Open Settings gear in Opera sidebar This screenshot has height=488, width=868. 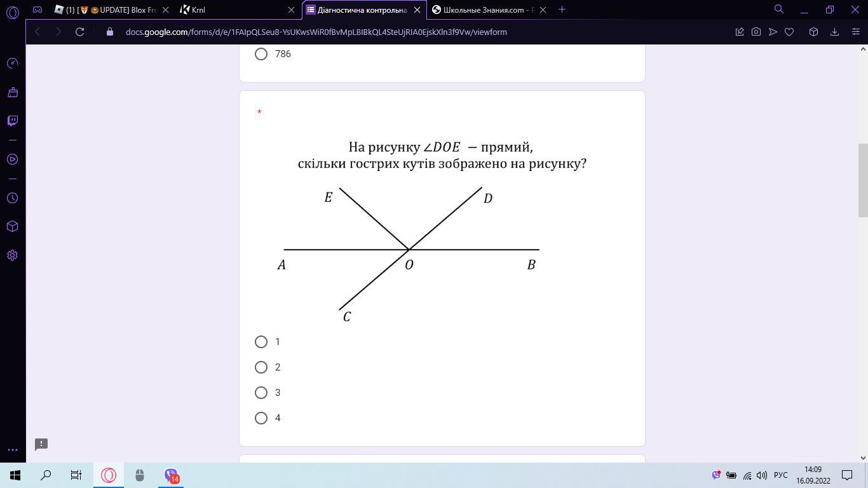[x=13, y=255]
